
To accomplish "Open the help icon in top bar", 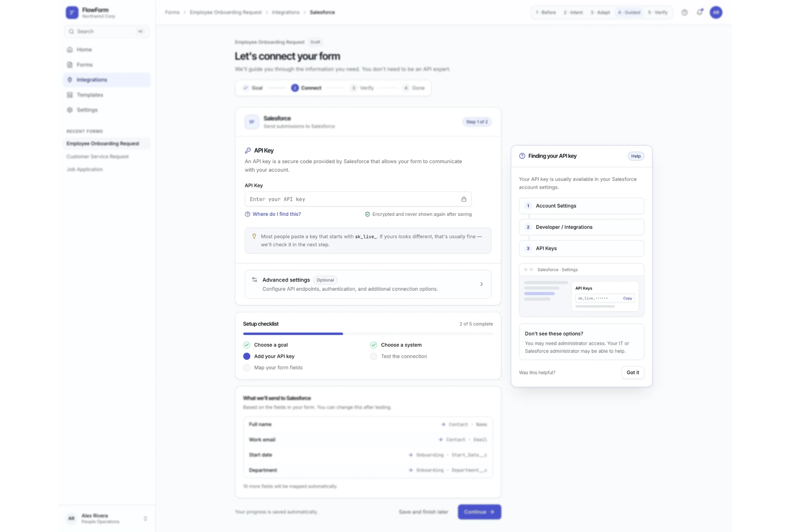I will coord(684,12).
